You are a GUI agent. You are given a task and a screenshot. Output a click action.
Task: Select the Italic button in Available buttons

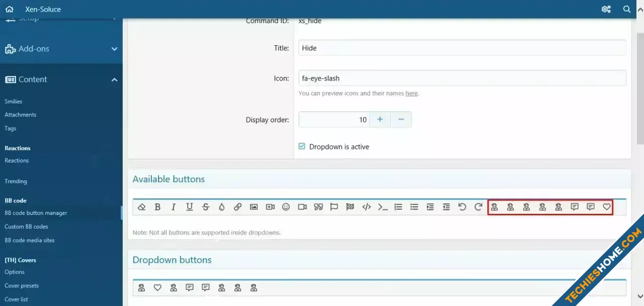click(x=174, y=207)
